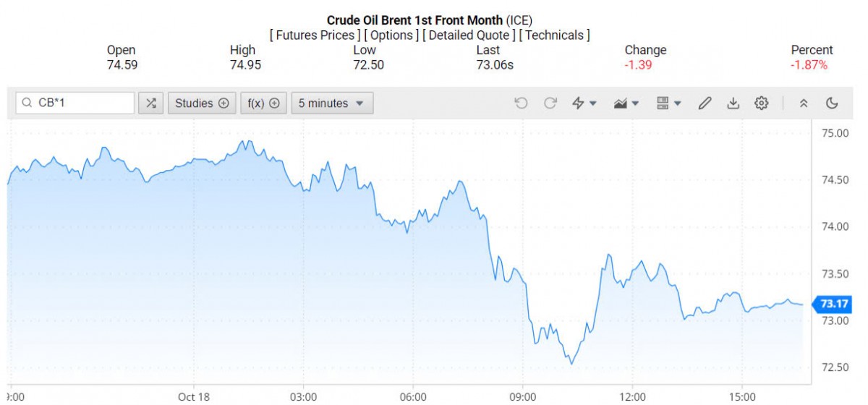Click the CB*1 symbol search field

coord(80,103)
